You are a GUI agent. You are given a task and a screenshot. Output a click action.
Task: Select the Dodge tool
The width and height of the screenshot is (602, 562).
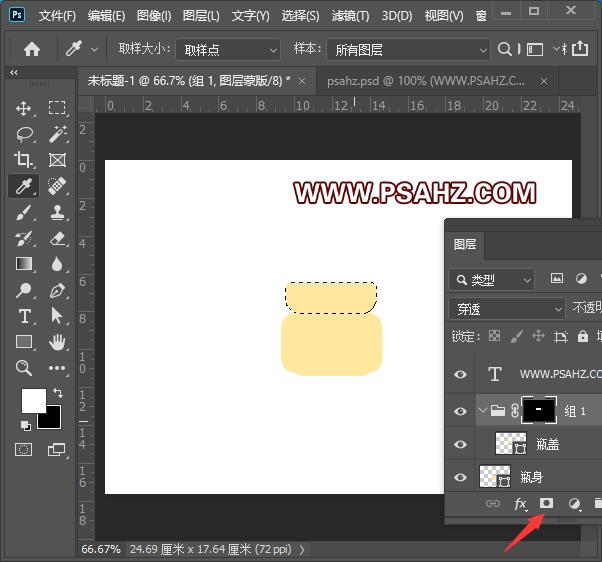(x=24, y=290)
